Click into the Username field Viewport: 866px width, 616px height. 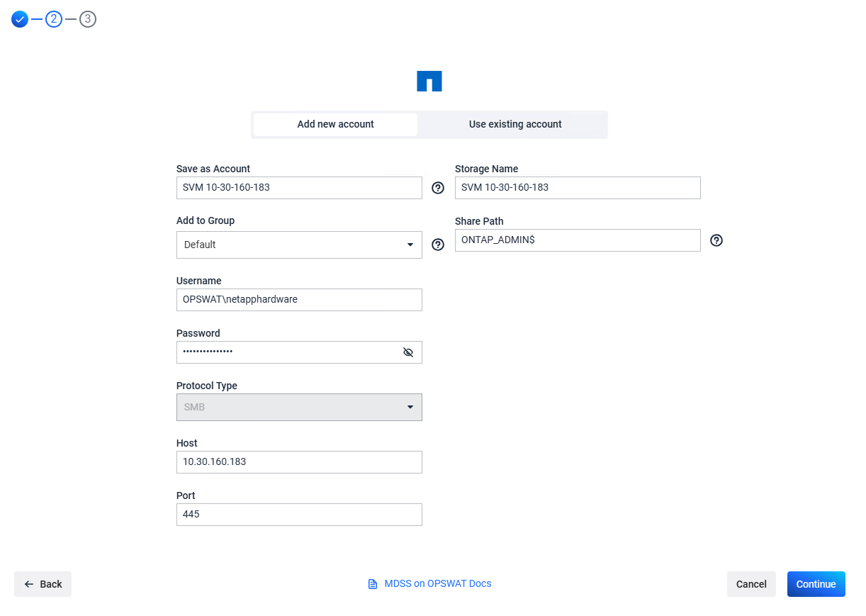pos(299,300)
